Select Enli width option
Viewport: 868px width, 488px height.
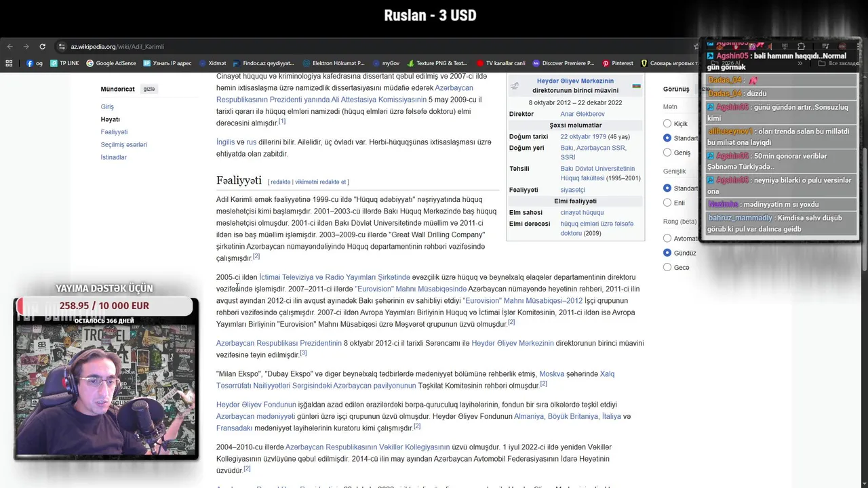coord(667,203)
